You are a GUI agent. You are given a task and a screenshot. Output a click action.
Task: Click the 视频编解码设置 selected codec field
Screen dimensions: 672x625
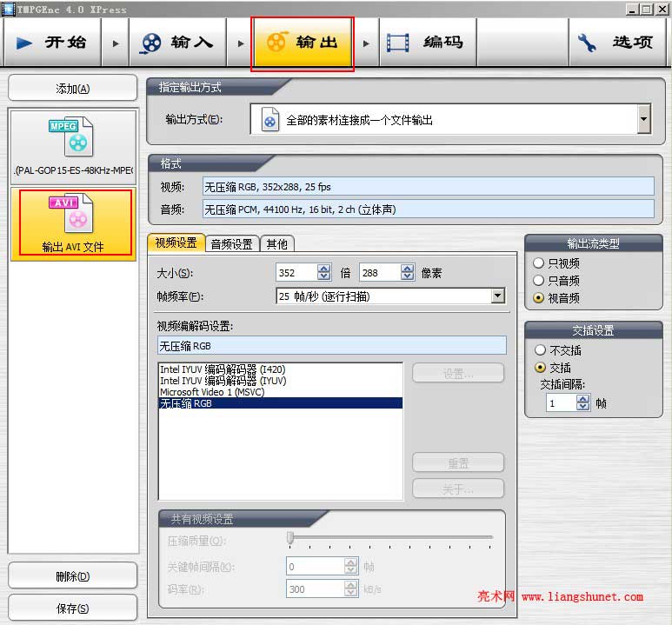tap(332, 345)
